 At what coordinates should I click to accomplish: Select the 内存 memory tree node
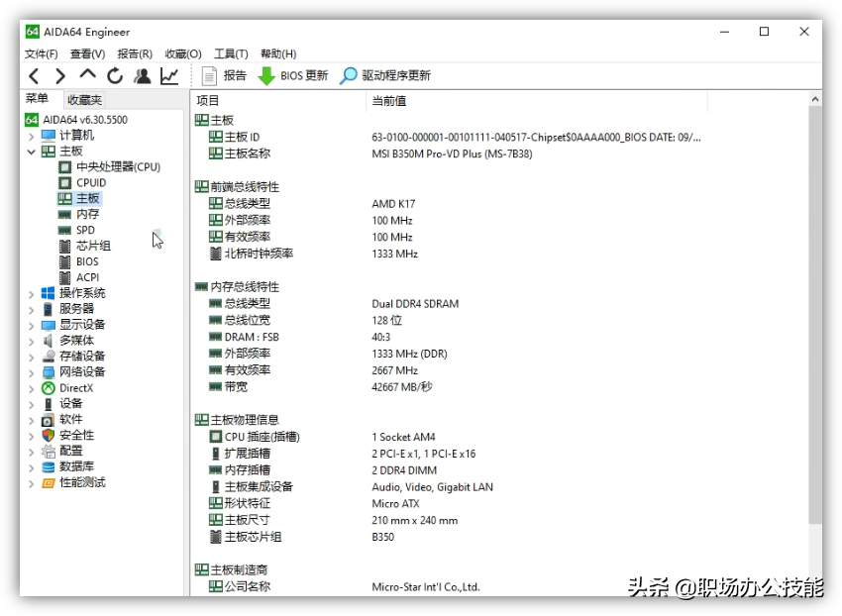79,214
